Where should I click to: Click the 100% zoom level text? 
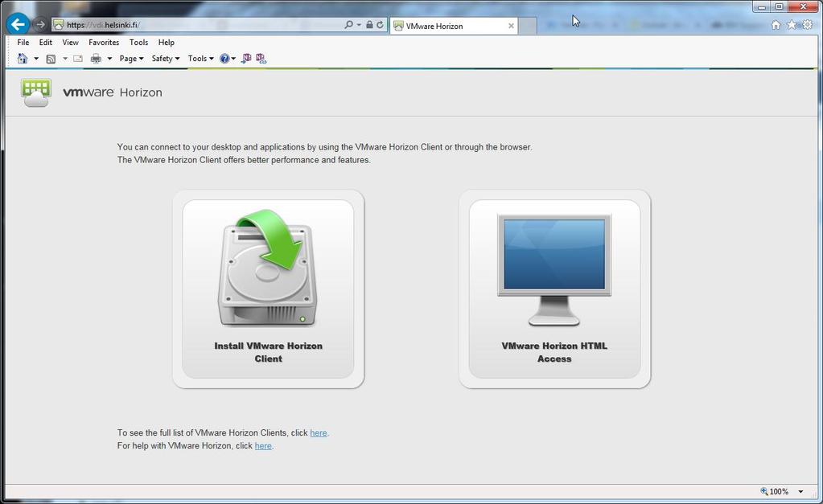coord(779,492)
